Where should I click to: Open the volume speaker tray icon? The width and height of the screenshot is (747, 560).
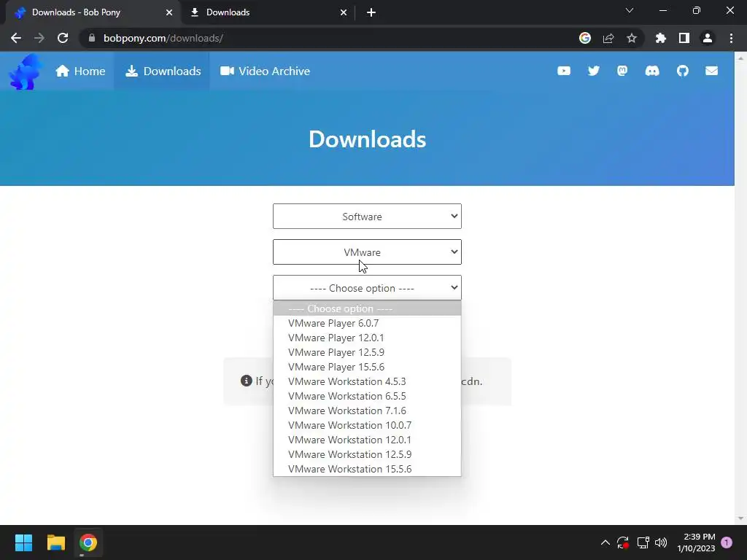pos(661,542)
